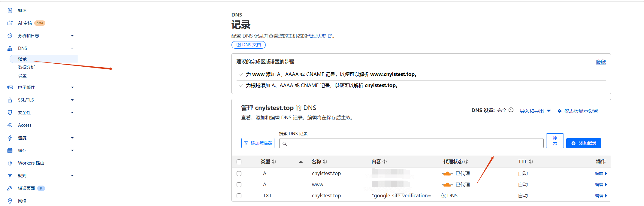Check the box for A record cnylstest.top
This screenshot has width=644, height=206.
coord(239,174)
